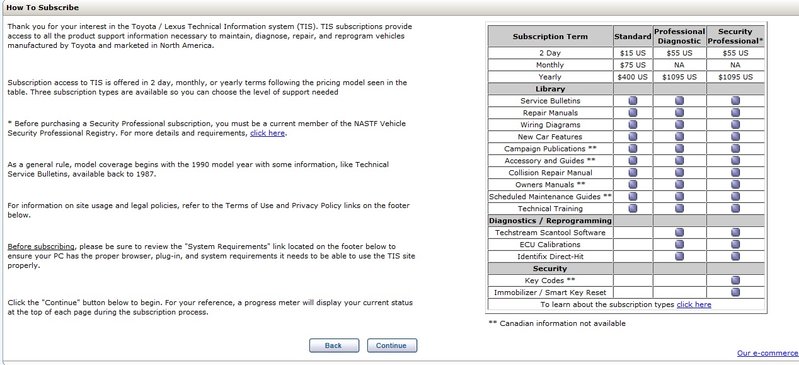Click Standard bullet for Campaign Publications
The image size is (799, 365).
632,149
